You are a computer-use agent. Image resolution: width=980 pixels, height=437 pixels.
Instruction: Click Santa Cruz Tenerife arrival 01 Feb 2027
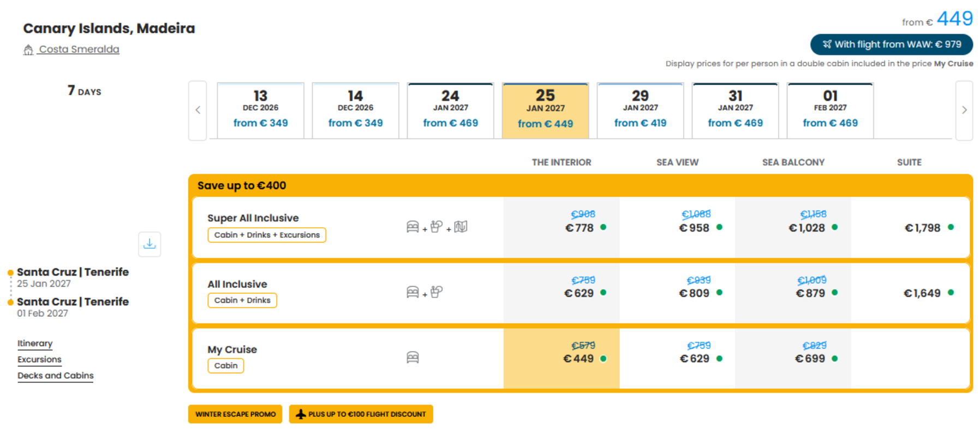[x=73, y=307]
